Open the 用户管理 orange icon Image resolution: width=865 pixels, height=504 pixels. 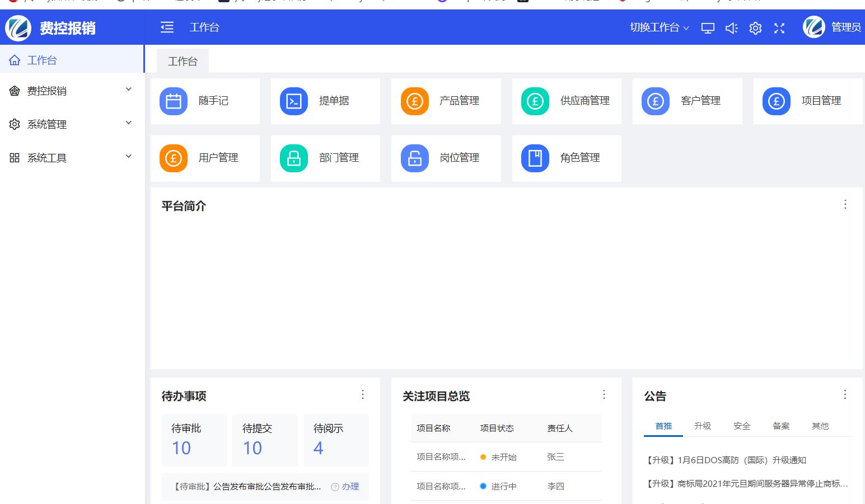[174, 158]
